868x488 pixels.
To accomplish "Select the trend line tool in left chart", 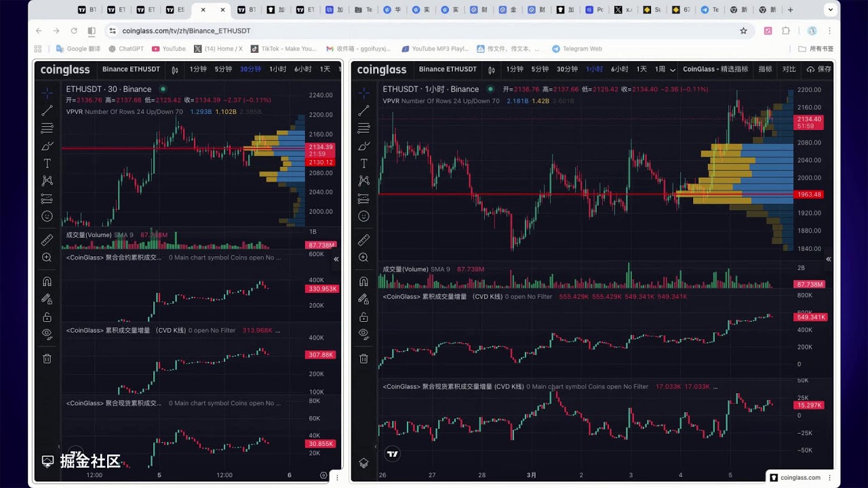I will [x=47, y=110].
